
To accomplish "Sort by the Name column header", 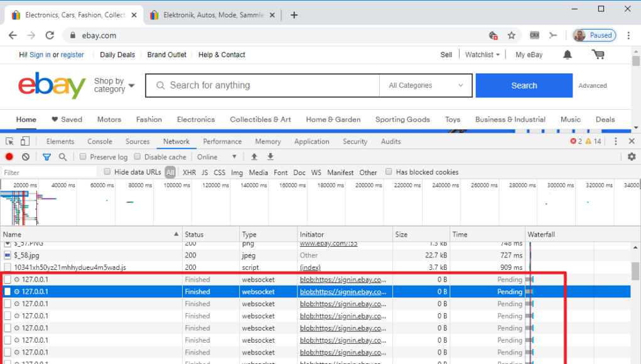I will pyautogui.click(x=91, y=235).
